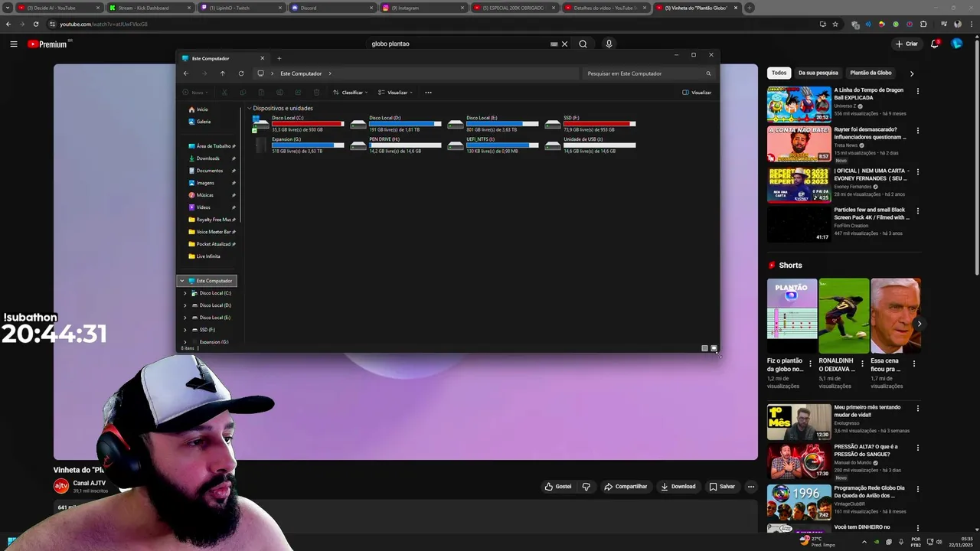Open the browser tab for ESPECIAL 200K OBRIGADO

pos(513,8)
